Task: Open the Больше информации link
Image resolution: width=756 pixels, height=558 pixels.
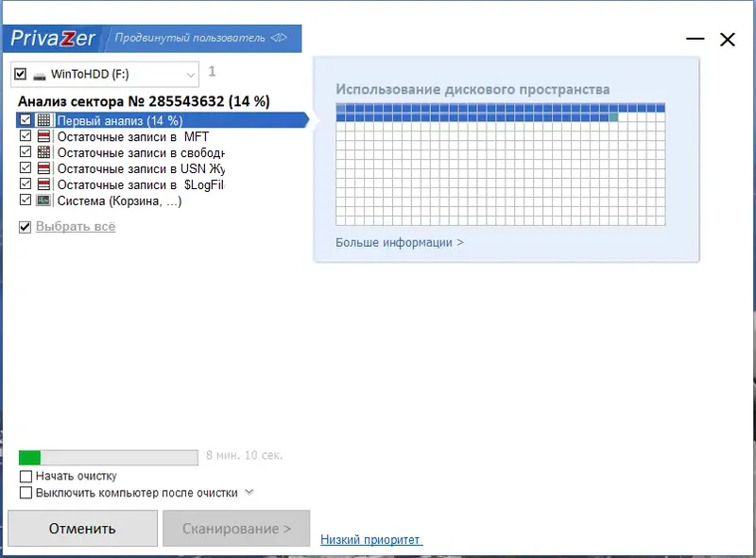Action: click(x=399, y=242)
